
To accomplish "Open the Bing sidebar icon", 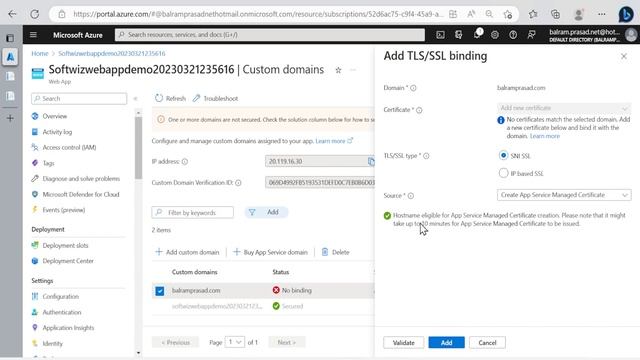I will pos(626,14).
